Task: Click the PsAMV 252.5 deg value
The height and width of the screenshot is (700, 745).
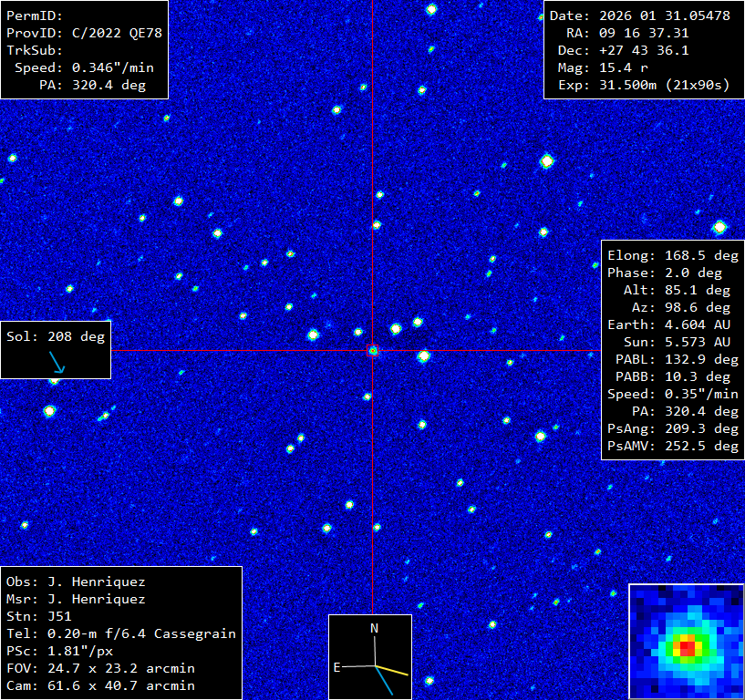Action: tap(673, 446)
